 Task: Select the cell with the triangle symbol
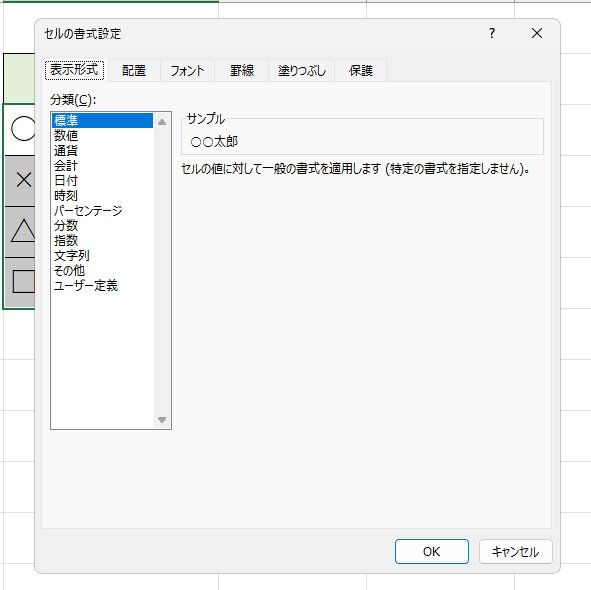coord(20,231)
